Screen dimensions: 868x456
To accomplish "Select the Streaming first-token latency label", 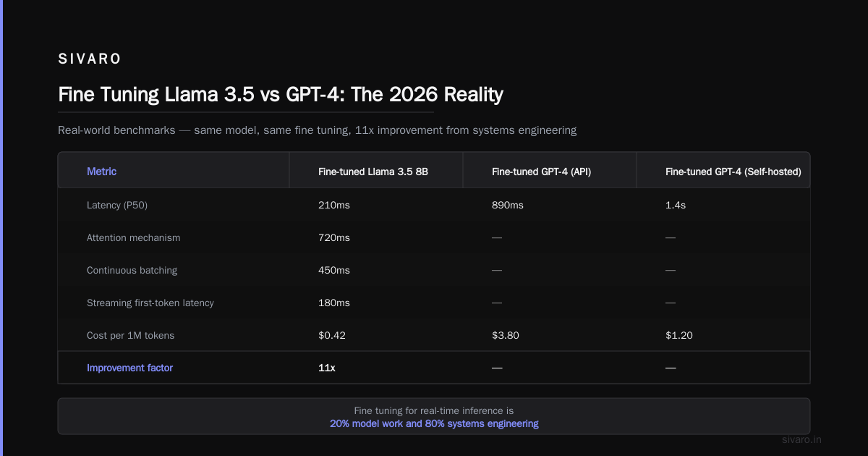I will point(150,303).
